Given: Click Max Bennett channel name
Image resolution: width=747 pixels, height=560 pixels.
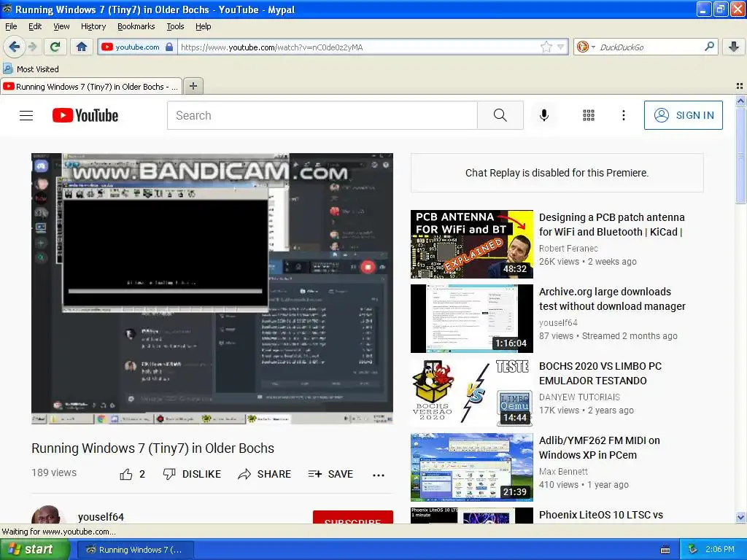Looking at the screenshot, I should (x=563, y=472).
